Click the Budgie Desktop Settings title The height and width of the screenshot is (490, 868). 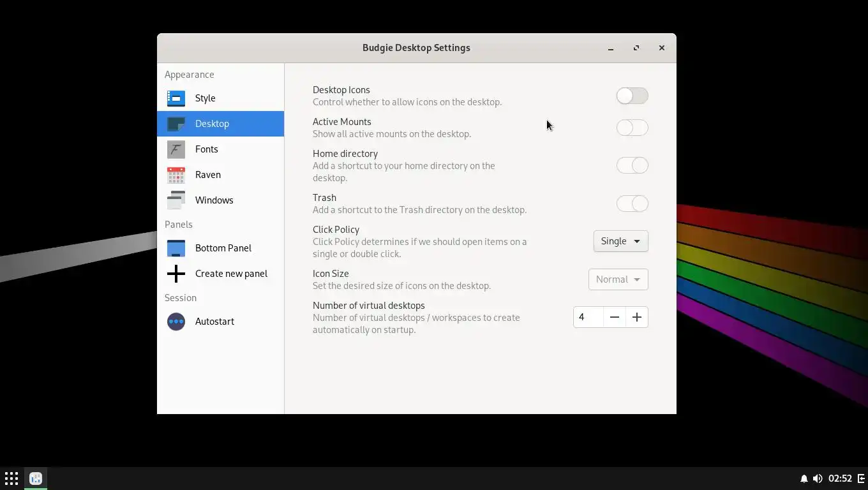pos(416,48)
